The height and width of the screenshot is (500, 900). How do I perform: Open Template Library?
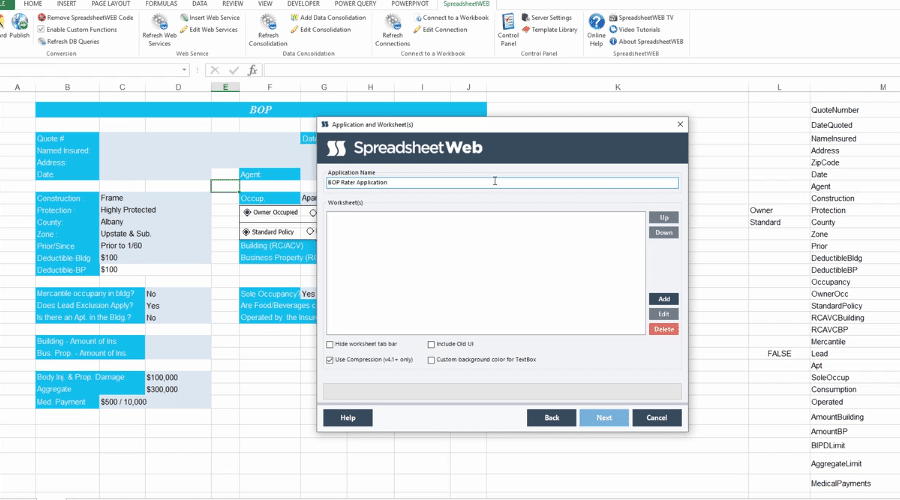pos(549,29)
